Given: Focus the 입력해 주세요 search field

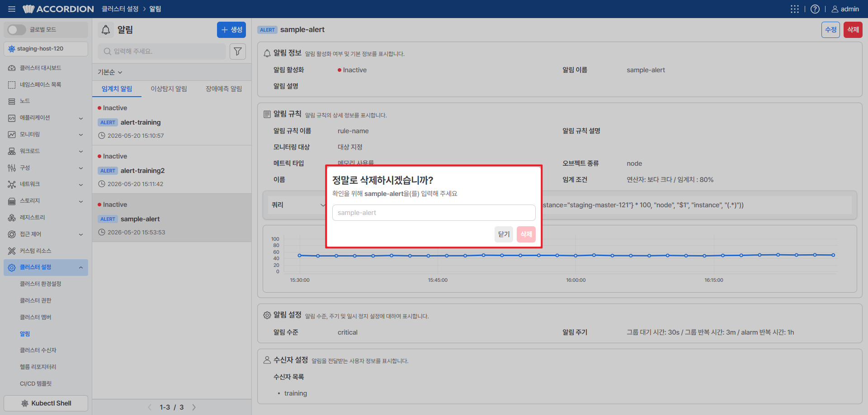Looking at the screenshot, I should tap(162, 51).
